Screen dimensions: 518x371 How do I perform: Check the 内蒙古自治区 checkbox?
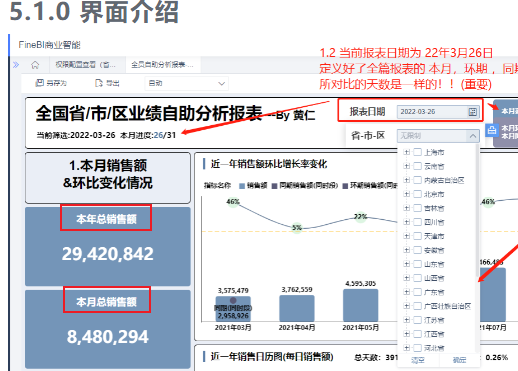pyautogui.click(x=417, y=180)
